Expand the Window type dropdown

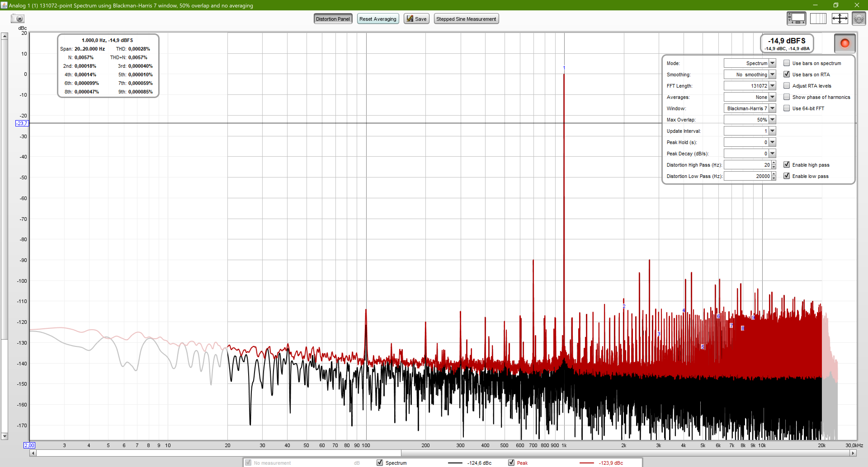pyautogui.click(x=772, y=108)
